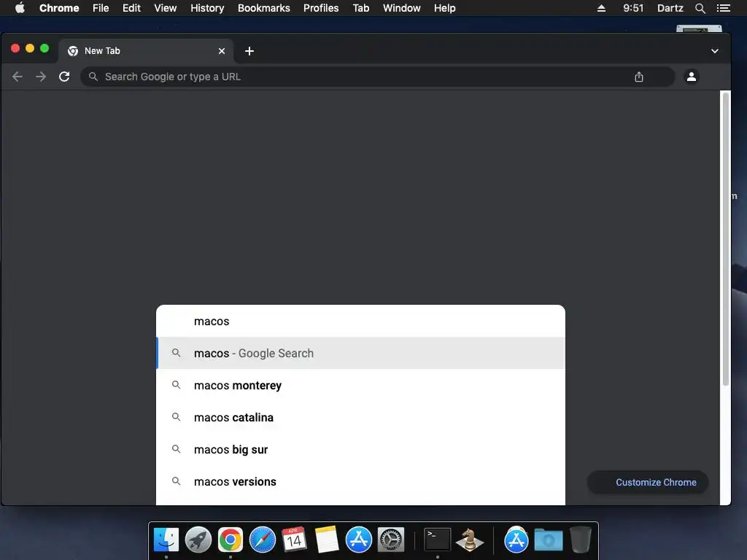The height and width of the screenshot is (560, 747).
Task: Open the Tab menu
Action: 360,8
